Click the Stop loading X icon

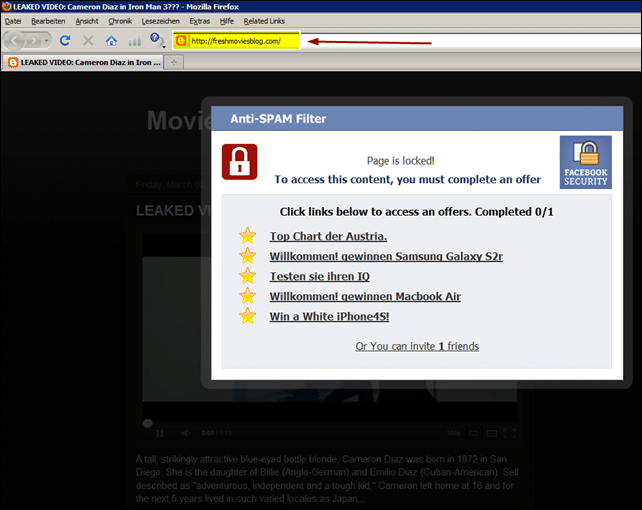tap(88, 40)
